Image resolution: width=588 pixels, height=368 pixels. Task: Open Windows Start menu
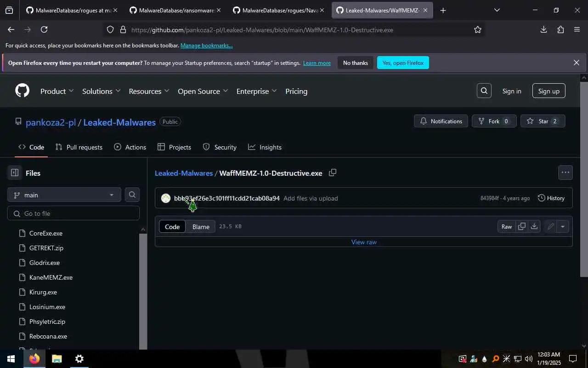11,359
